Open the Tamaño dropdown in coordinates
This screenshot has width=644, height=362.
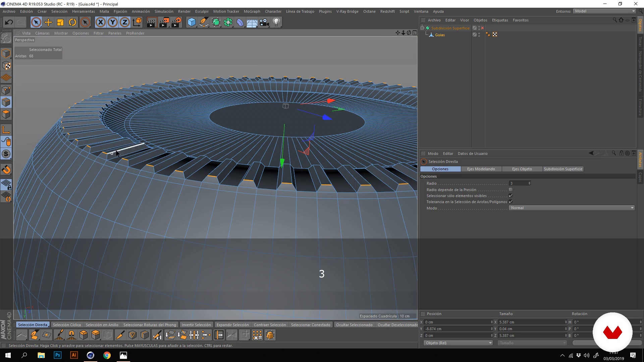pos(532,343)
